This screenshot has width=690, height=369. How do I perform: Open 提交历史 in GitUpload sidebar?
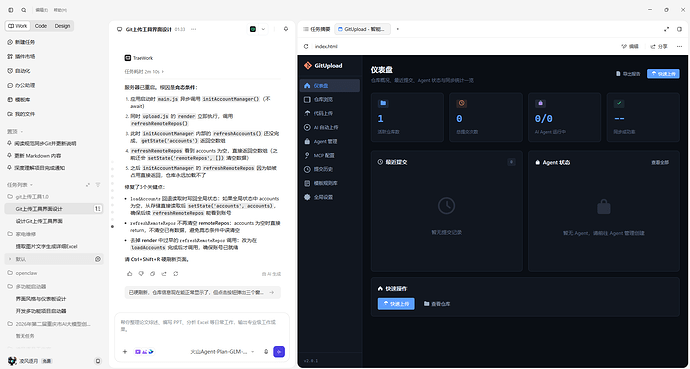[330, 169]
